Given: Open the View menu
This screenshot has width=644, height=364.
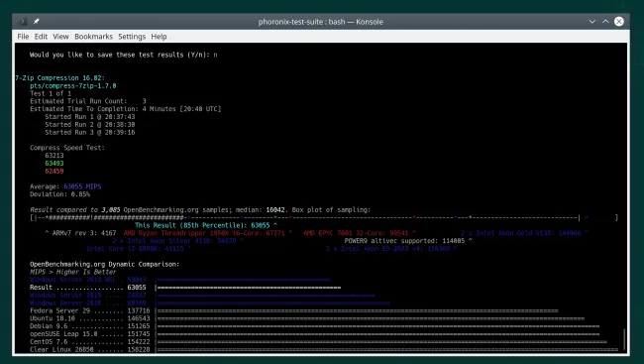Looking at the screenshot, I should pyautogui.click(x=60, y=37).
